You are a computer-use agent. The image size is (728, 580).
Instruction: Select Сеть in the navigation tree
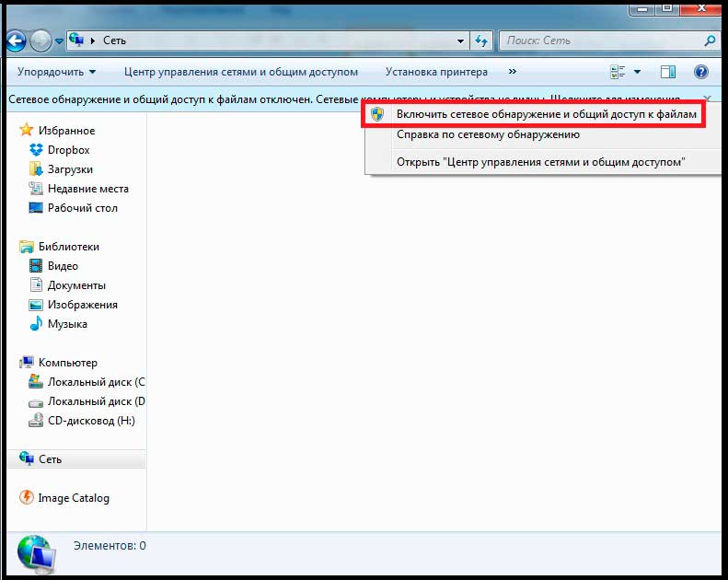click(x=50, y=459)
